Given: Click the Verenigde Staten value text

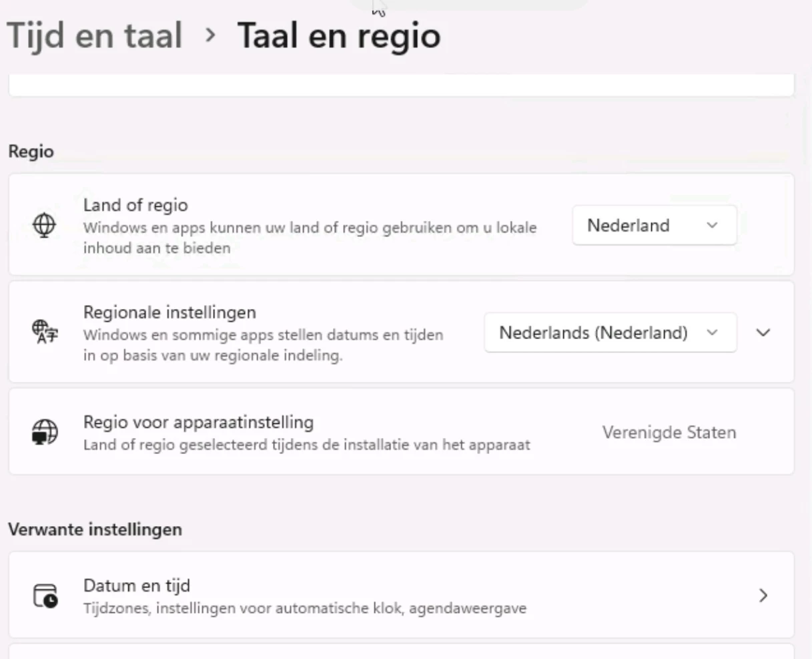Looking at the screenshot, I should pyautogui.click(x=669, y=433).
